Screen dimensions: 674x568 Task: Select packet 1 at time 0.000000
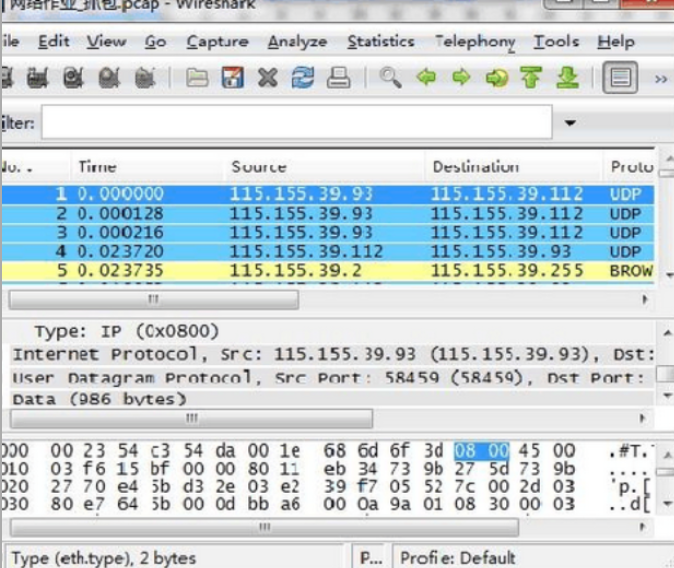tap(328, 194)
